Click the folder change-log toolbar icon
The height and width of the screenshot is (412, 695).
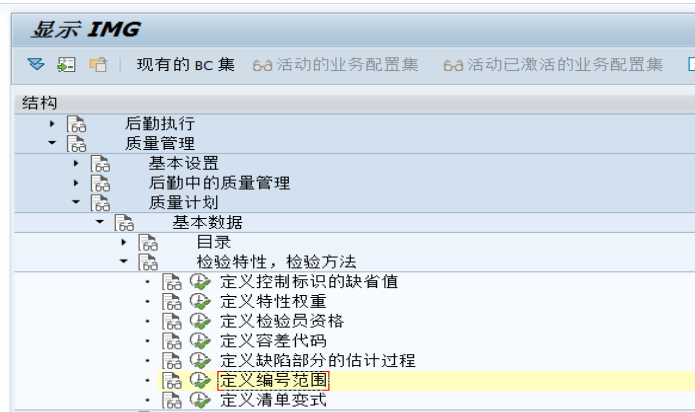[98, 65]
